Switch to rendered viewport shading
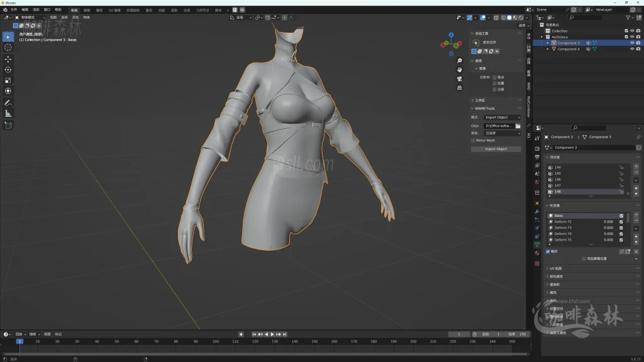The width and height of the screenshot is (644, 362). (521, 18)
